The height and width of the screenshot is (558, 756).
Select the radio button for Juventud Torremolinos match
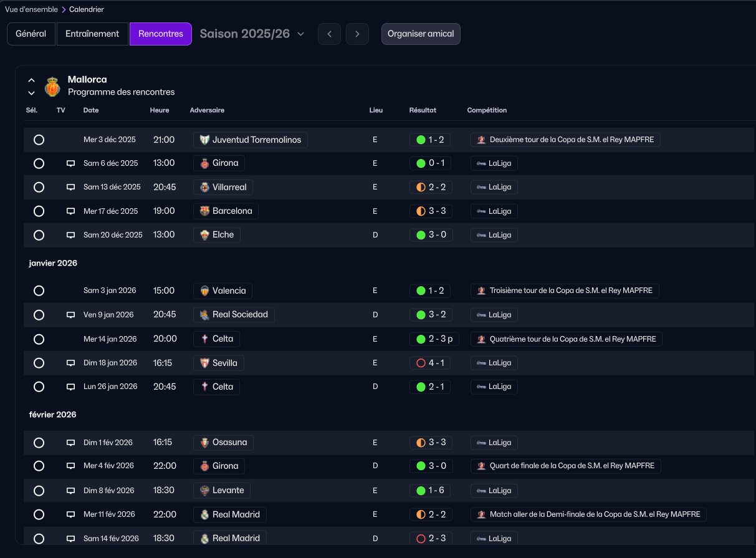pyautogui.click(x=39, y=140)
